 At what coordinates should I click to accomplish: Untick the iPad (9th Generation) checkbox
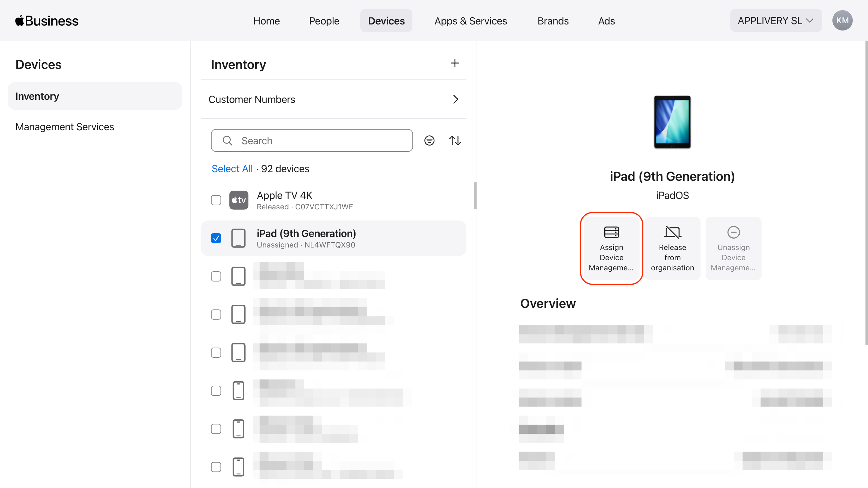pos(216,238)
